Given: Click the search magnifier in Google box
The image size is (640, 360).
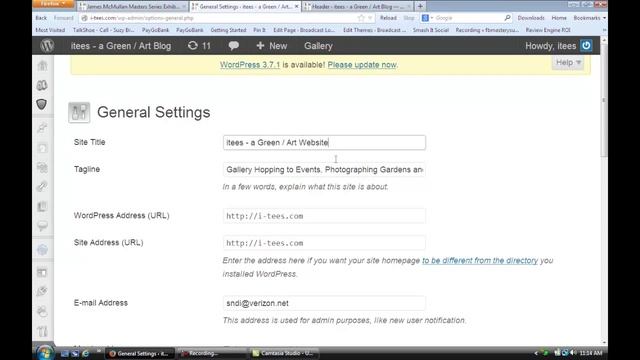Looking at the screenshot, I should (507, 18).
